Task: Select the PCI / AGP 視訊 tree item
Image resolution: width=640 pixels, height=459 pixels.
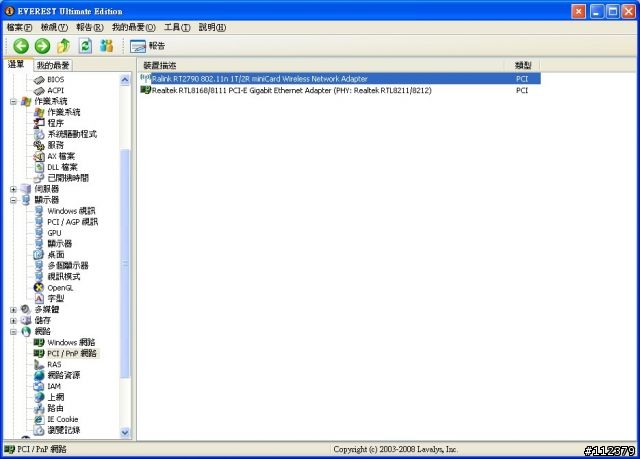Action: 73,222
